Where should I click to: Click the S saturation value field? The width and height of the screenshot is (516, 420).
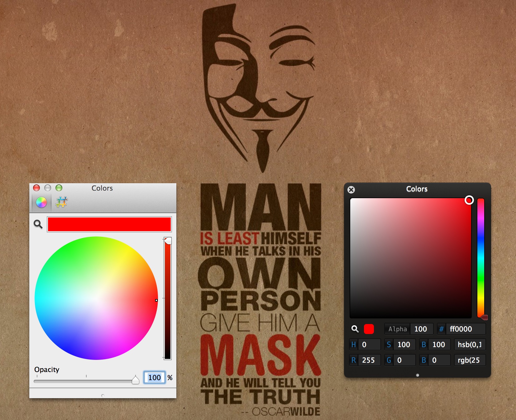click(404, 345)
